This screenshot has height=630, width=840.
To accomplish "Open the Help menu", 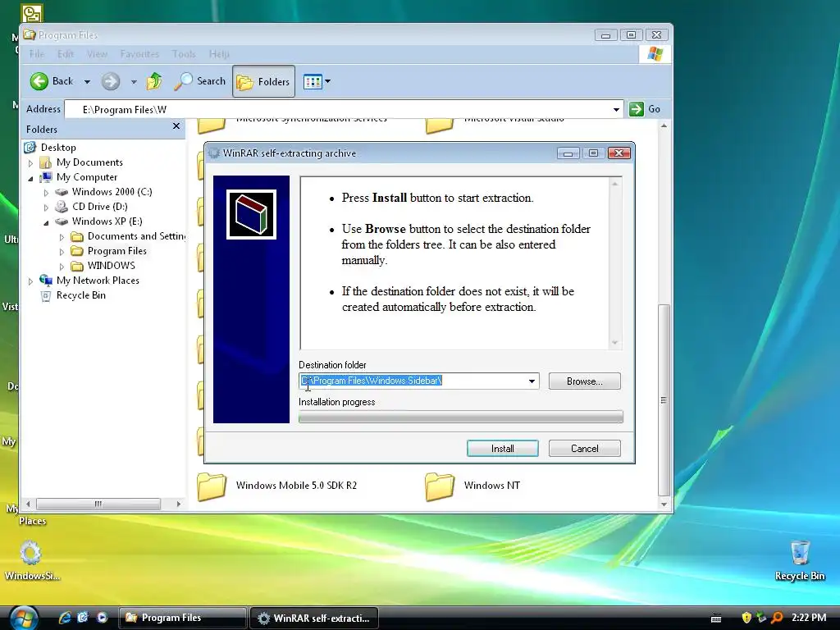I will [219, 53].
